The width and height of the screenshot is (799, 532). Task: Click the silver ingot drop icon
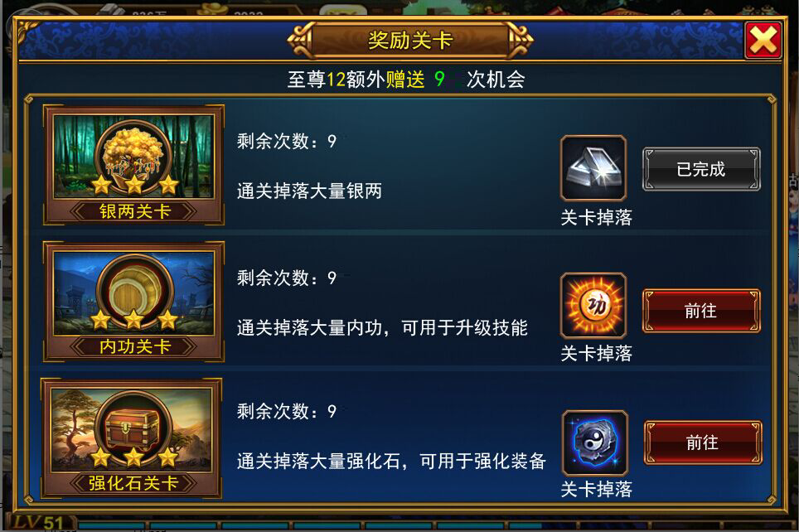pos(593,168)
